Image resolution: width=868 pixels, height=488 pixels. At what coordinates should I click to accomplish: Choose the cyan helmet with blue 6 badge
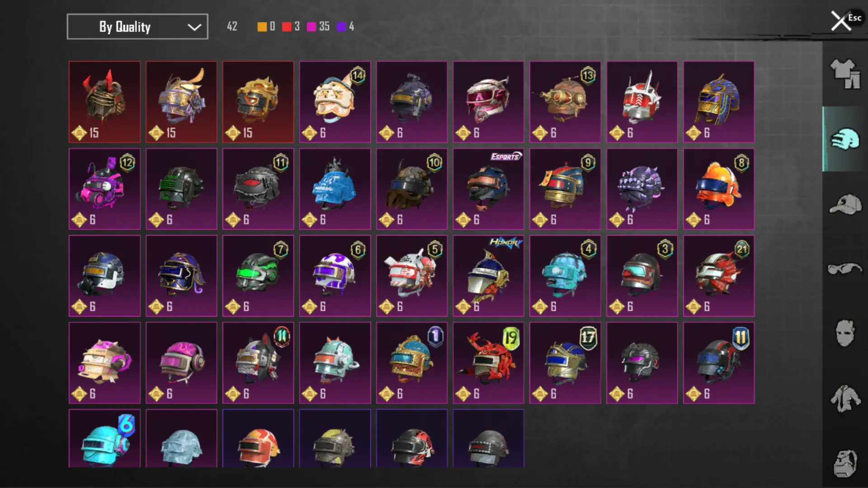click(x=104, y=438)
